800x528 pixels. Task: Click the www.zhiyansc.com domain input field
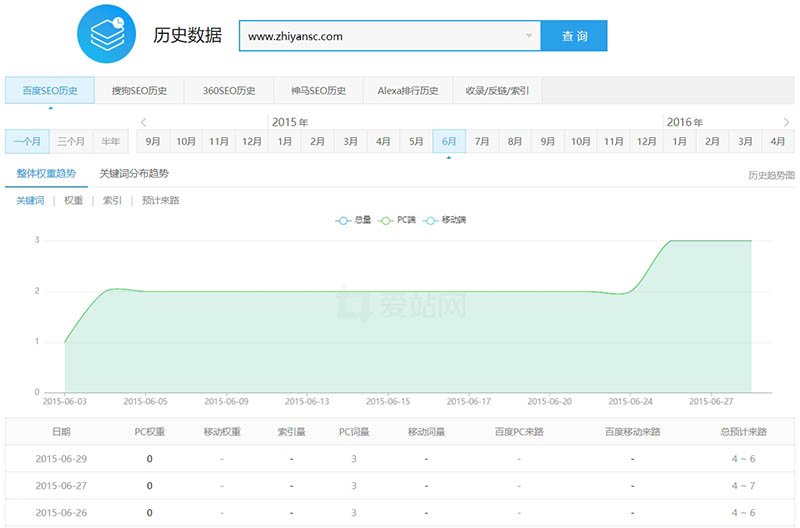click(390, 36)
